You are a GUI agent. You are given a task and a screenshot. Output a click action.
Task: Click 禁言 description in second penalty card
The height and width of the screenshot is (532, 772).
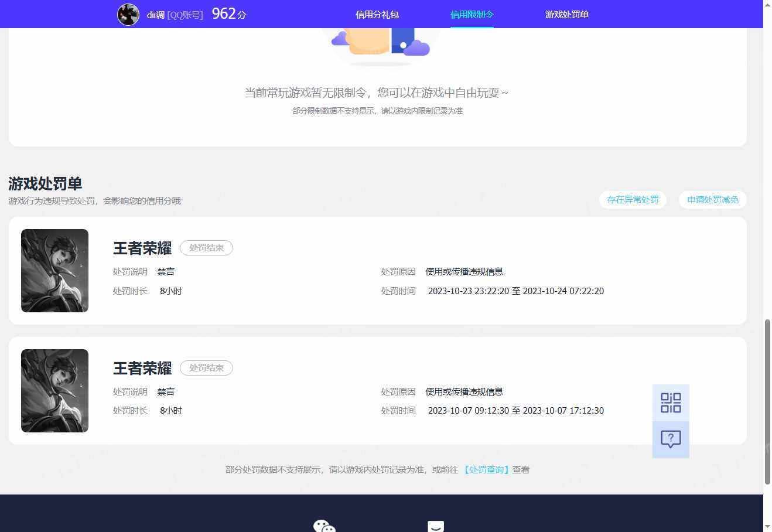pos(166,392)
